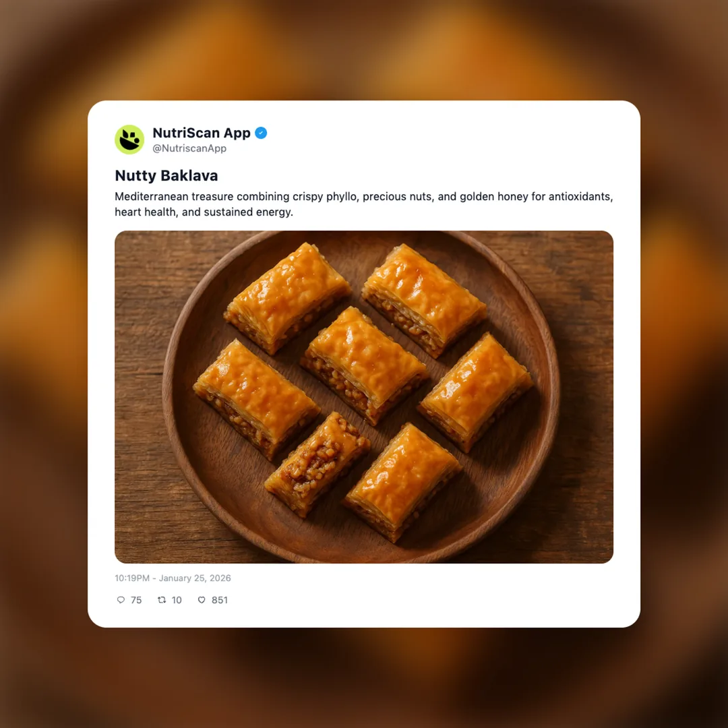
Task: Like the post via heart icon
Action: (202, 600)
